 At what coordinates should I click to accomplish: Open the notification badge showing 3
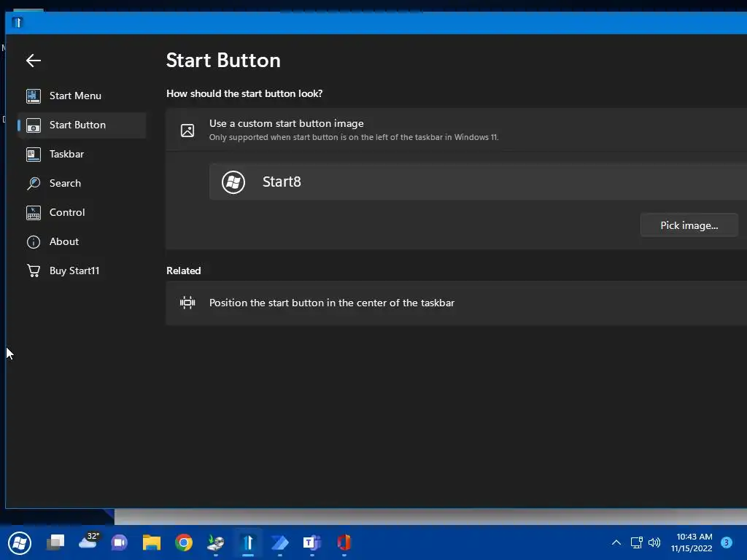tap(727, 542)
